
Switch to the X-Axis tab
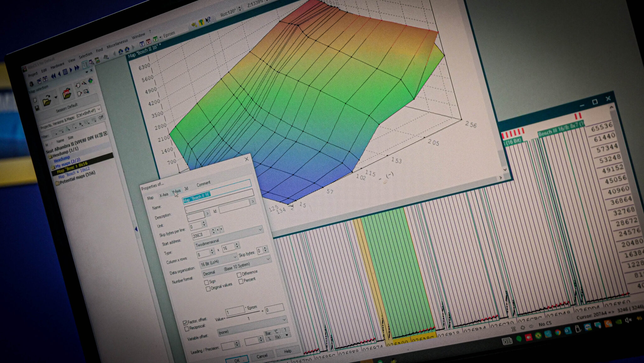164,195
